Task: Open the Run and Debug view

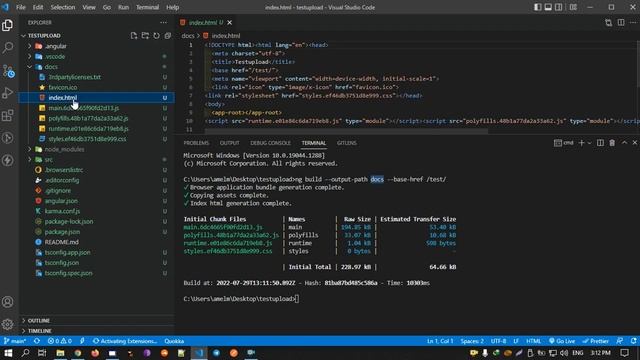Action: click(8, 93)
